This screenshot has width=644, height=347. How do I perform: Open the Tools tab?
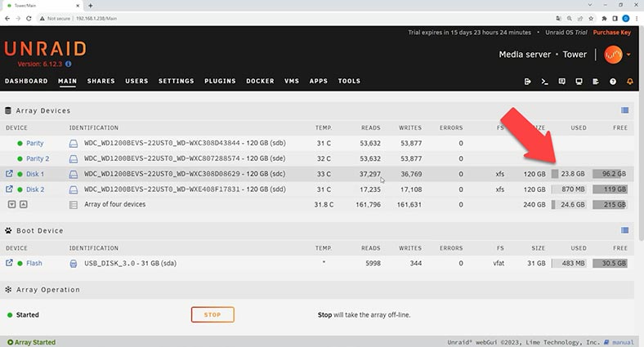pyautogui.click(x=349, y=81)
